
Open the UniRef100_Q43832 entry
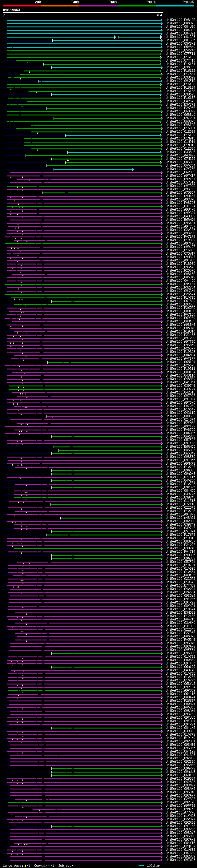tap(180, 216)
